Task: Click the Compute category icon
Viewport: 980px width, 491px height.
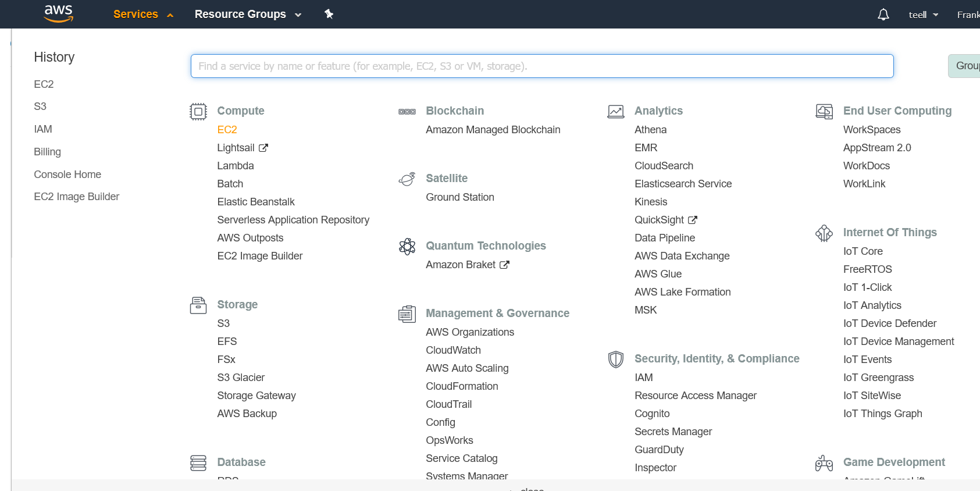Action: point(198,111)
